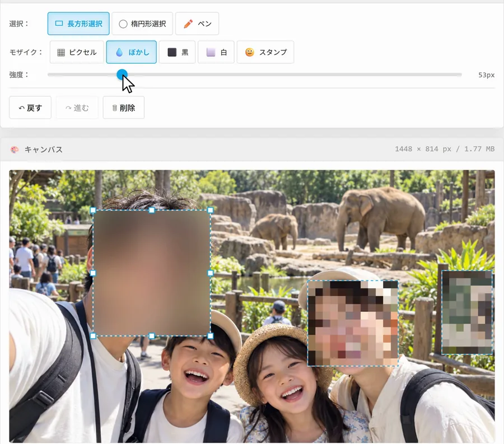Click the bottom-right handle of blur selection
The image size is (504, 444).
click(x=210, y=336)
